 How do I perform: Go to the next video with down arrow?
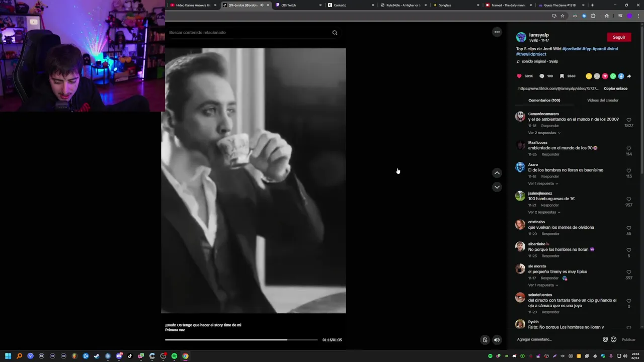(497, 187)
